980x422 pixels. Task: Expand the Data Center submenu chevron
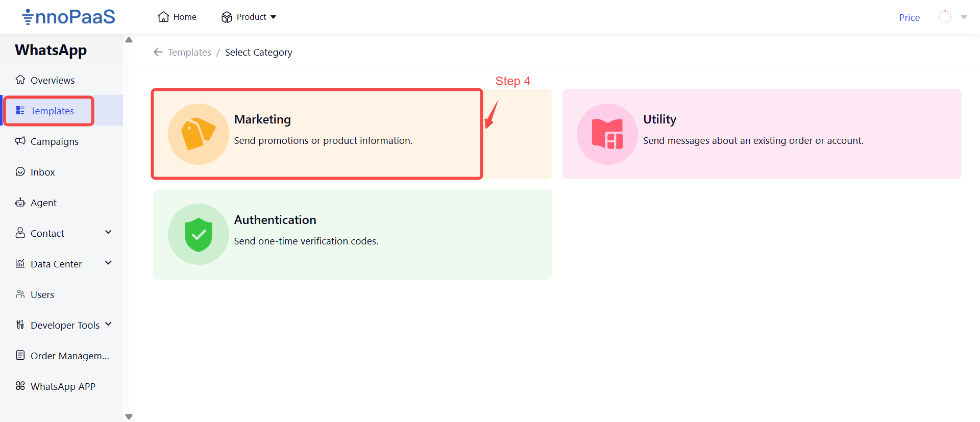click(108, 263)
